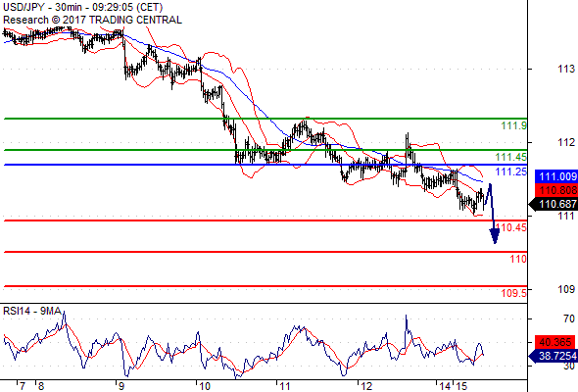Click the black 110.687 current price tag
Image resolution: width=578 pixels, height=392 pixels.
[554, 204]
